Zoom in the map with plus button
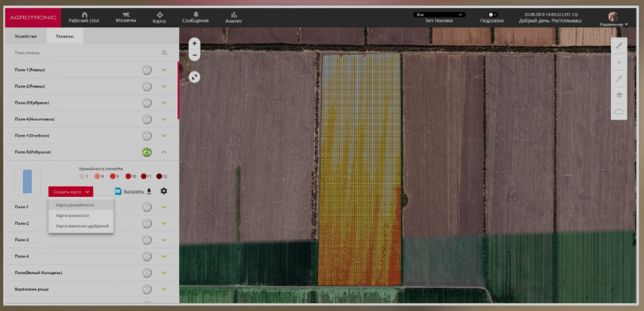The image size is (644, 311). point(194,43)
